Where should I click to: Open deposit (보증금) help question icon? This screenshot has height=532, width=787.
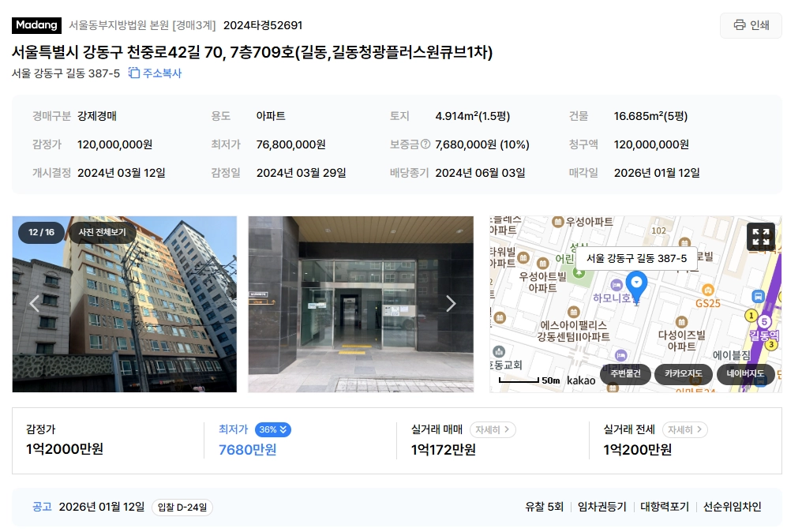click(x=425, y=144)
